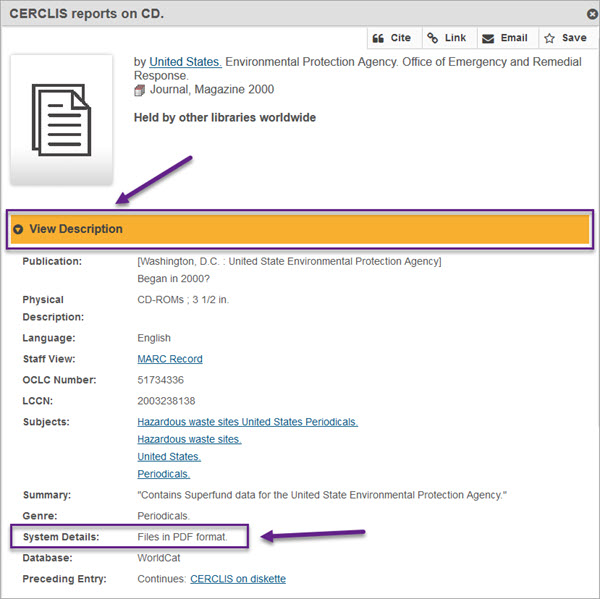Open the MARC Record link
This screenshot has width=600, height=599.
tap(170, 359)
